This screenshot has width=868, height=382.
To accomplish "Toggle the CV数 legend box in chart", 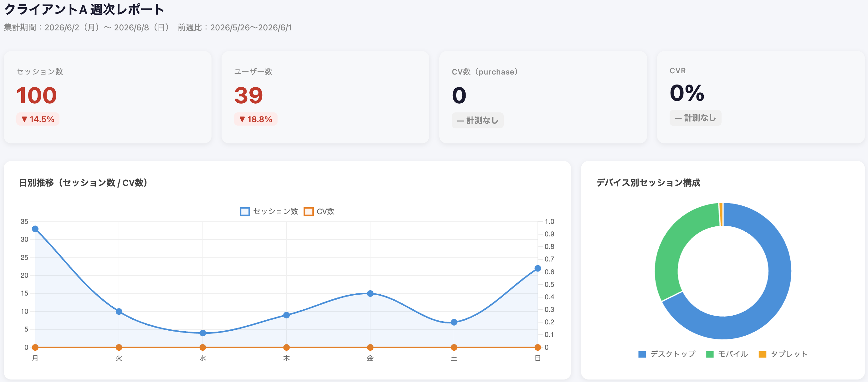I will (x=309, y=211).
